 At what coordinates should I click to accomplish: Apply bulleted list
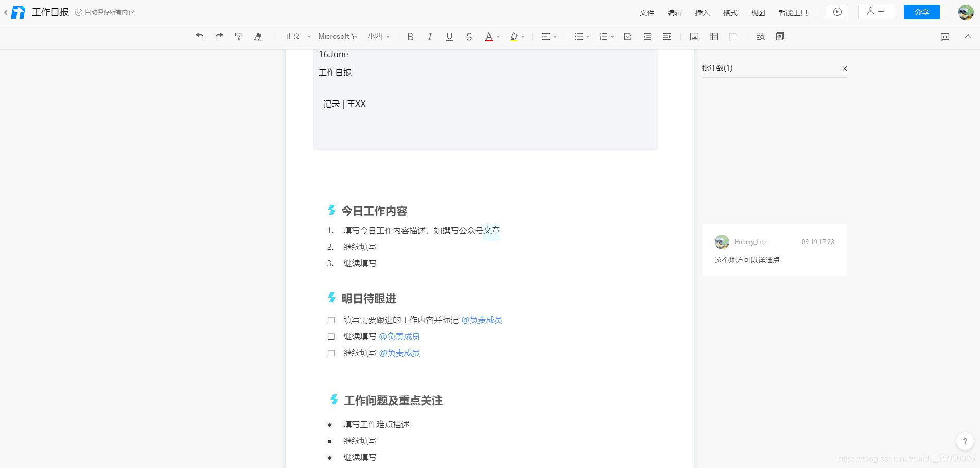(x=579, y=37)
